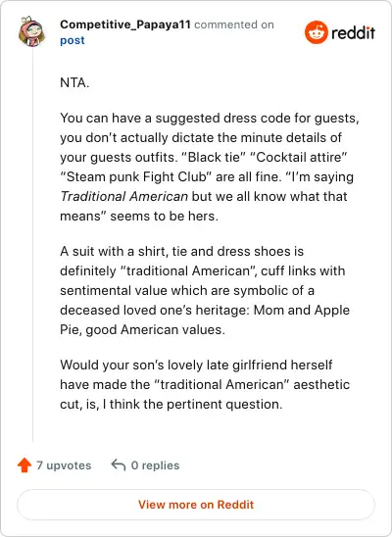
Task: Open the Competitive_Papaya11 username profile link
Action: [125, 24]
